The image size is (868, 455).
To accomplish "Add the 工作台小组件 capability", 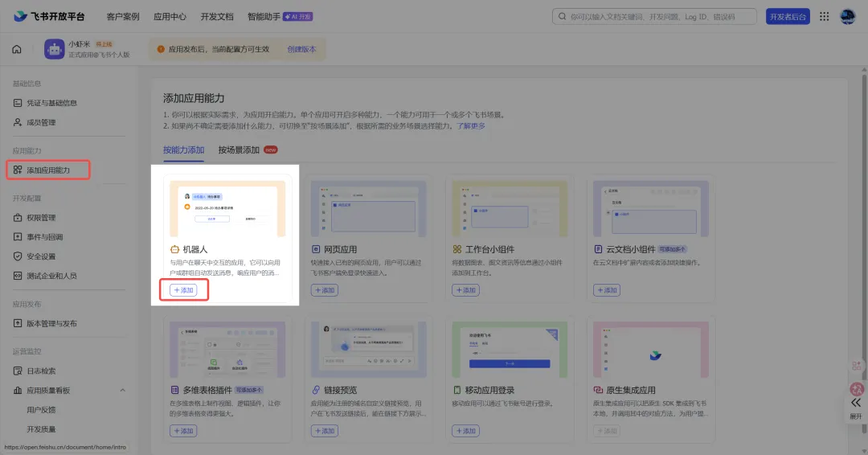I will [x=465, y=290].
